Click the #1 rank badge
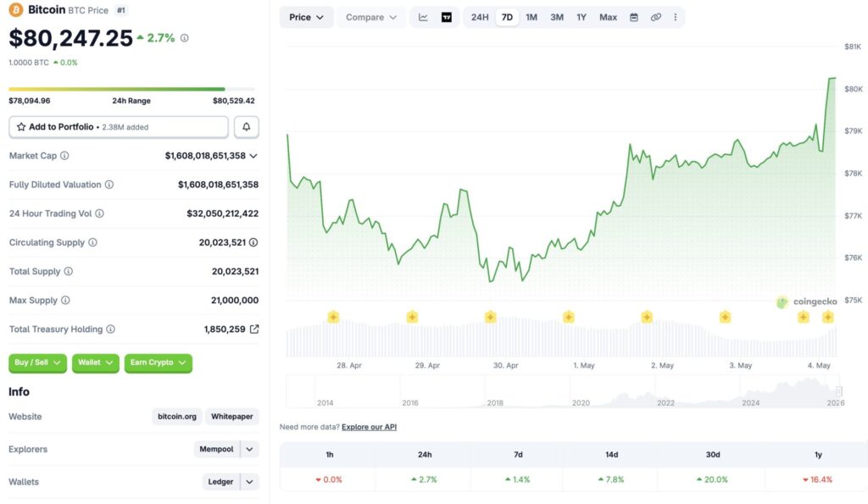Screen dimensions: 868x504 click(121, 10)
